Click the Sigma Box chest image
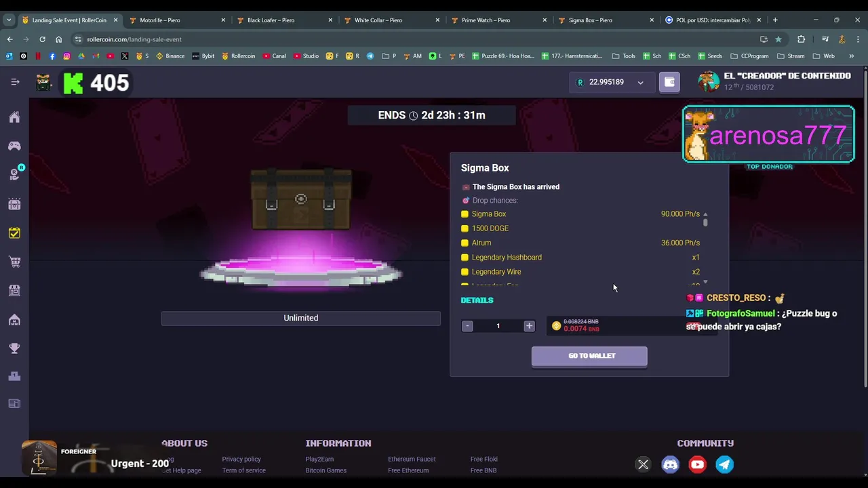 point(301,200)
